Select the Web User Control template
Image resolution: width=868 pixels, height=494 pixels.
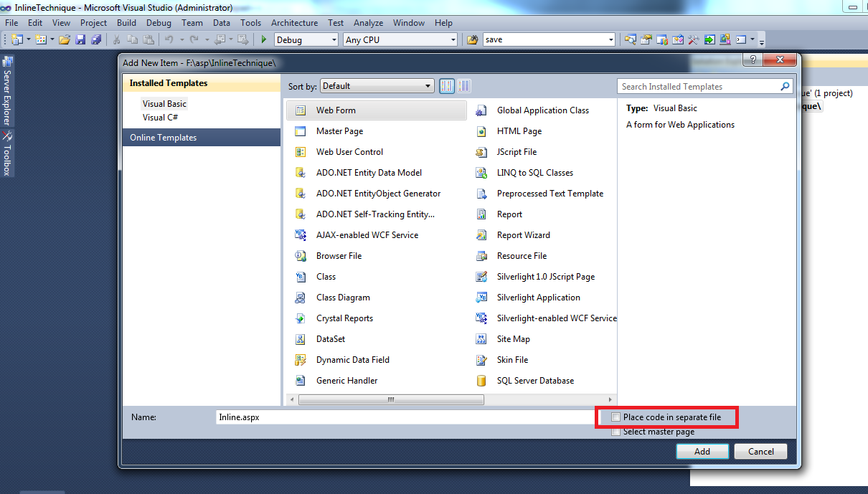click(377, 152)
